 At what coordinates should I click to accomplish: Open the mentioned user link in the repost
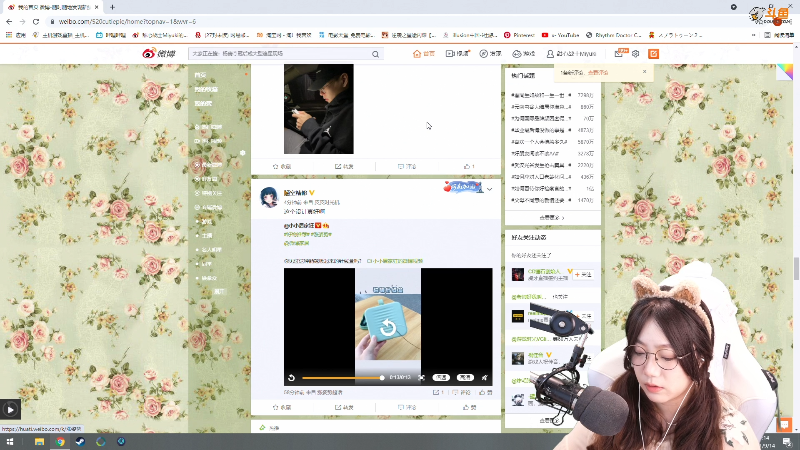point(299,225)
